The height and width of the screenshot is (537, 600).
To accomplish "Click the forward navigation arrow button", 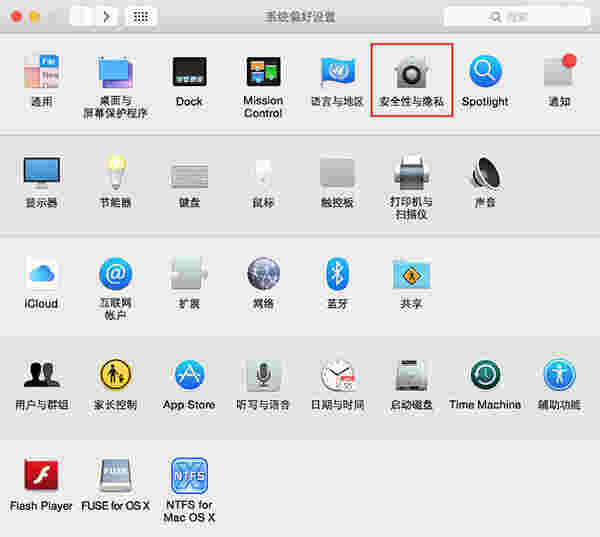I will click(x=107, y=17).
